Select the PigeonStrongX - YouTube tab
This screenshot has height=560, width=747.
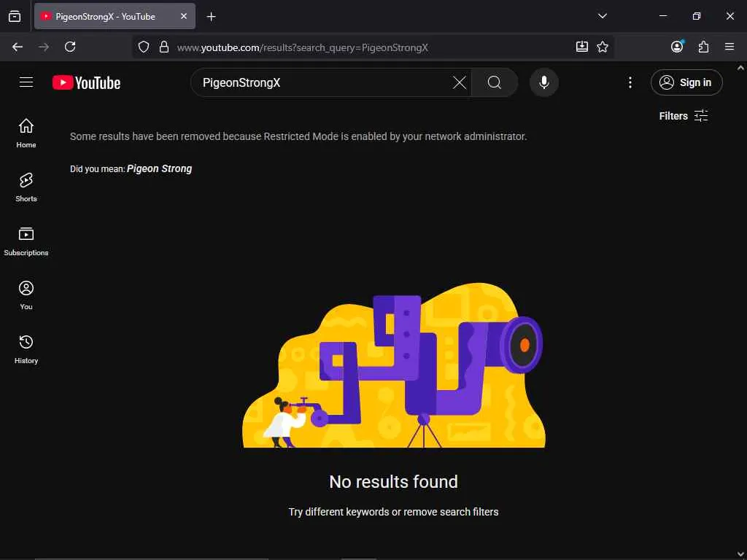tap(115, 16)
